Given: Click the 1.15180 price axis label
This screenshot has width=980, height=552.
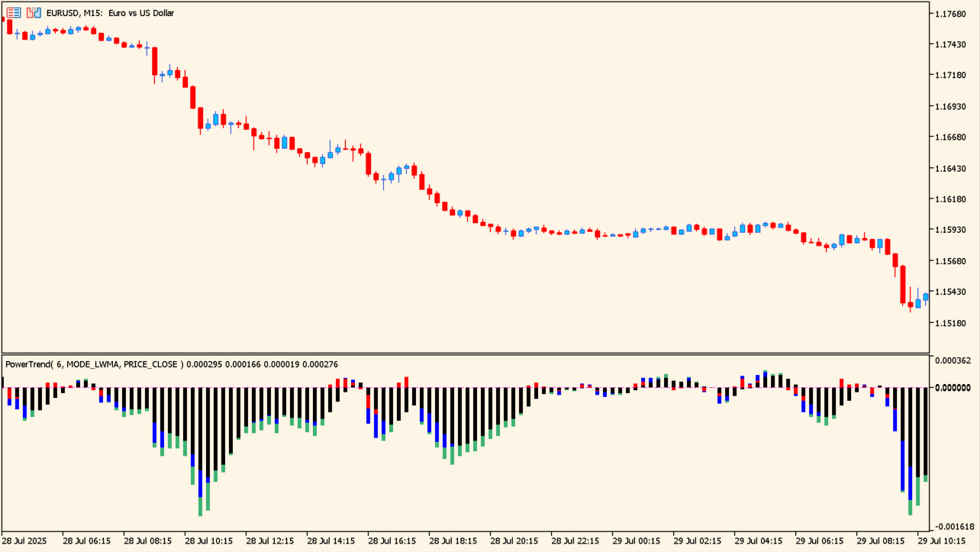Looking at the screenshot, I should tap(953, 323).
